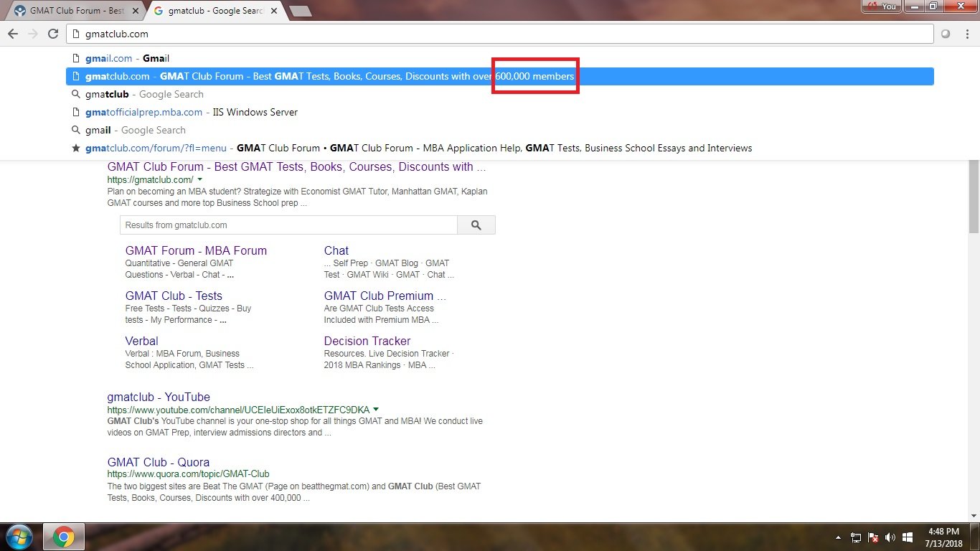Screen dimensions: 980x551
Task: Choose the gmail.com - Gmail suggestion
Action: coord(500,58)
